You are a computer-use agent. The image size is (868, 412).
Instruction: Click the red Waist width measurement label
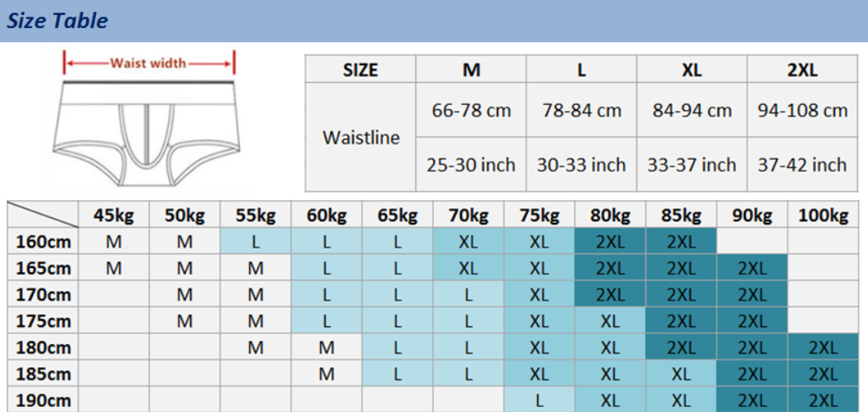(x=149, y=63)
